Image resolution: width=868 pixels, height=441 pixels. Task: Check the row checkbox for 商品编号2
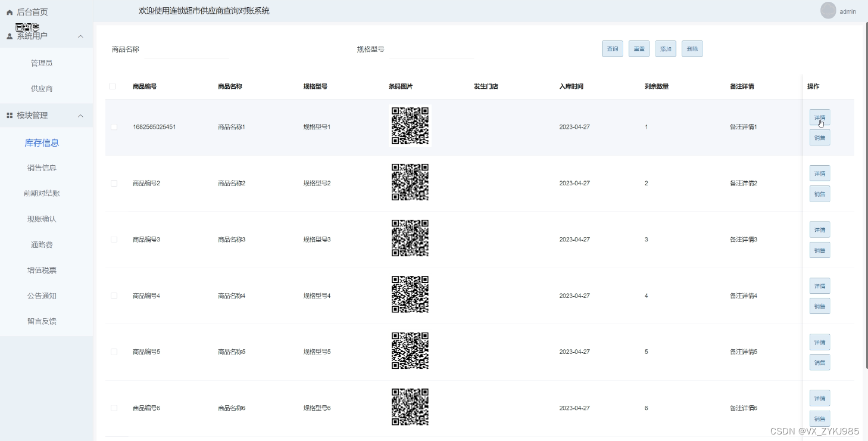coord(114,183)
